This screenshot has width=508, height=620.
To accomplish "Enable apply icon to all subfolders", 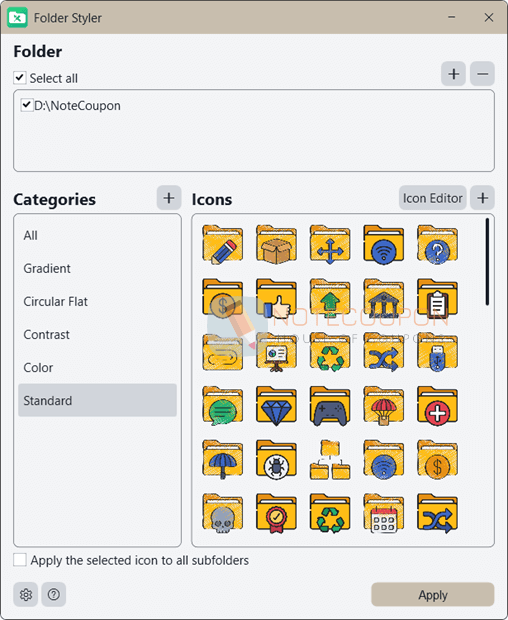I will point(20,560).
